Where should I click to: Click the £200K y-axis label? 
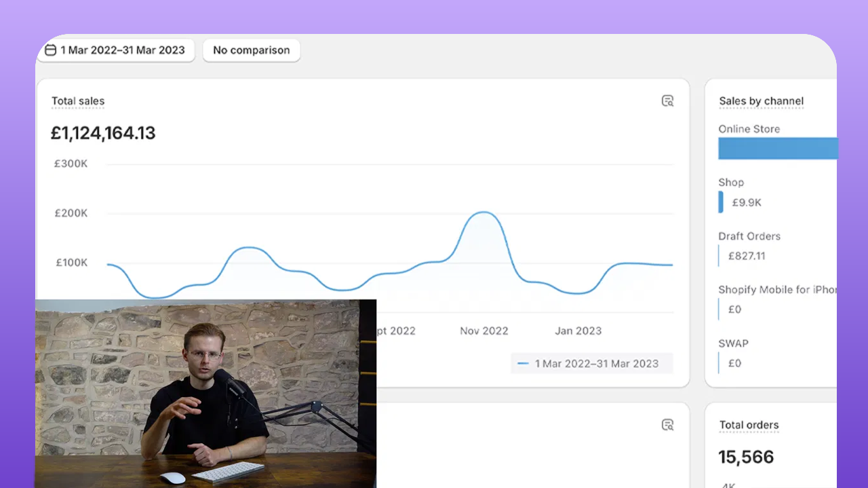pyautogui.click(x=71, y=213)
